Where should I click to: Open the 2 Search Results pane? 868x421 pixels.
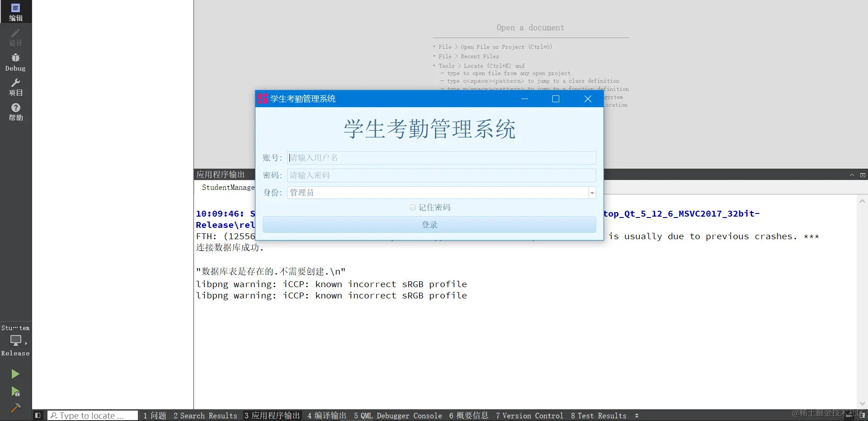pos(205,415)
